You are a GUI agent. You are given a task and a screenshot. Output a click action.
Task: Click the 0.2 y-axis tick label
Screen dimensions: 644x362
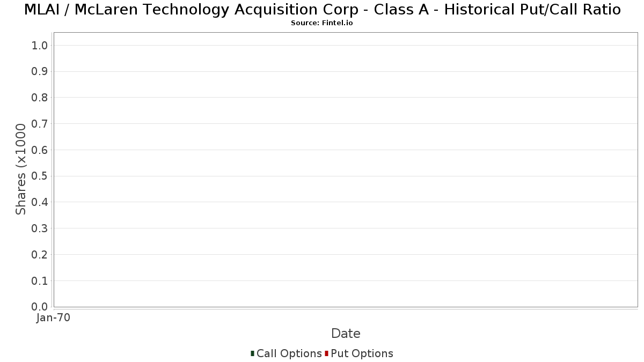(40, 254)
